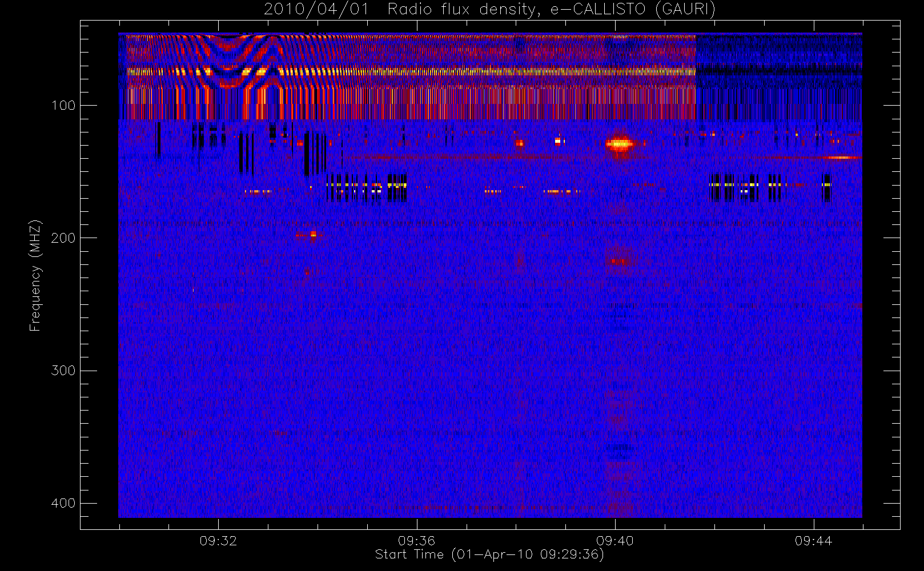Click the 200 frequency tick label

coord(63,238)
